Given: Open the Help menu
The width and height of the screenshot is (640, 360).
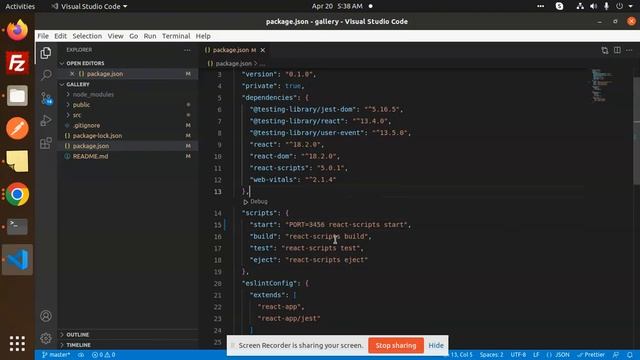Looking at the screenshot, I should pos(203,36).
